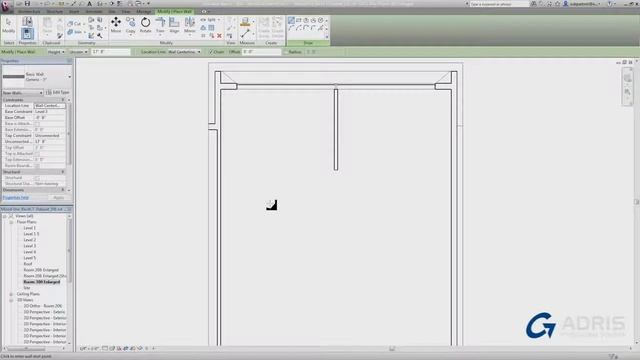Select the Circle draw tool
The image size is (640, 360).
coord(320,20)
